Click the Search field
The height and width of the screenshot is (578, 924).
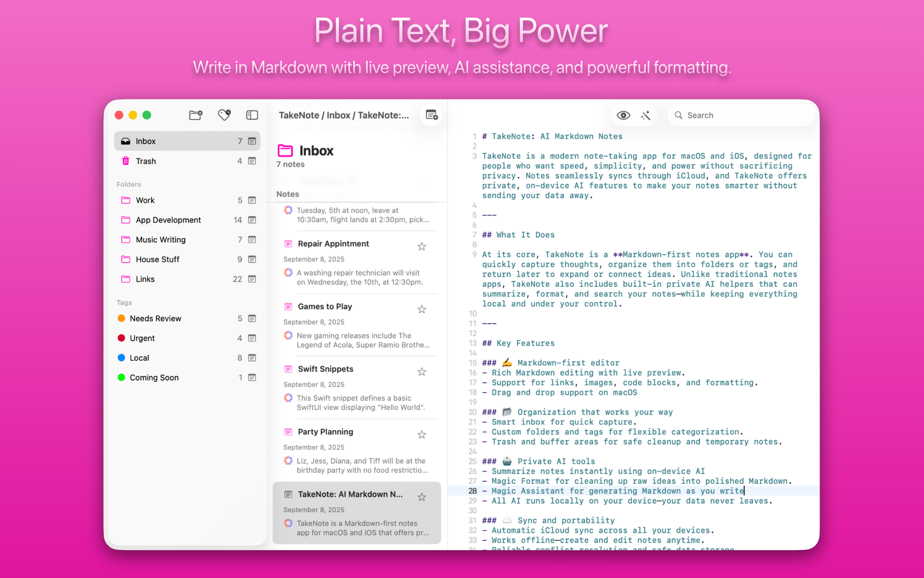coord(741,115)
